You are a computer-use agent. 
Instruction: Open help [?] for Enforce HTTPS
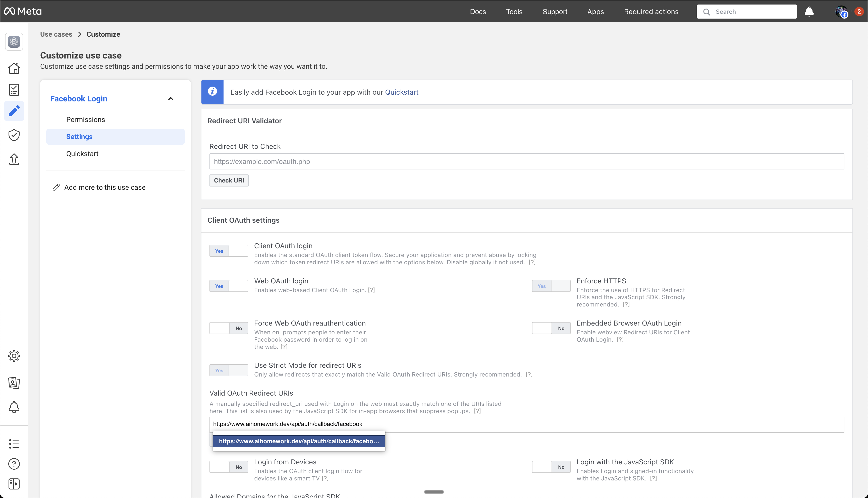point(626,304)
